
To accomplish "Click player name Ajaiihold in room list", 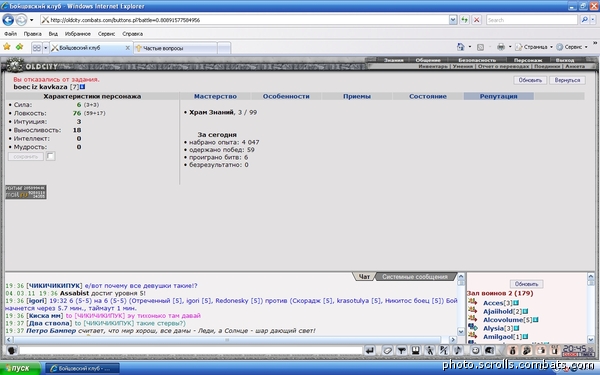I will 497,311.
